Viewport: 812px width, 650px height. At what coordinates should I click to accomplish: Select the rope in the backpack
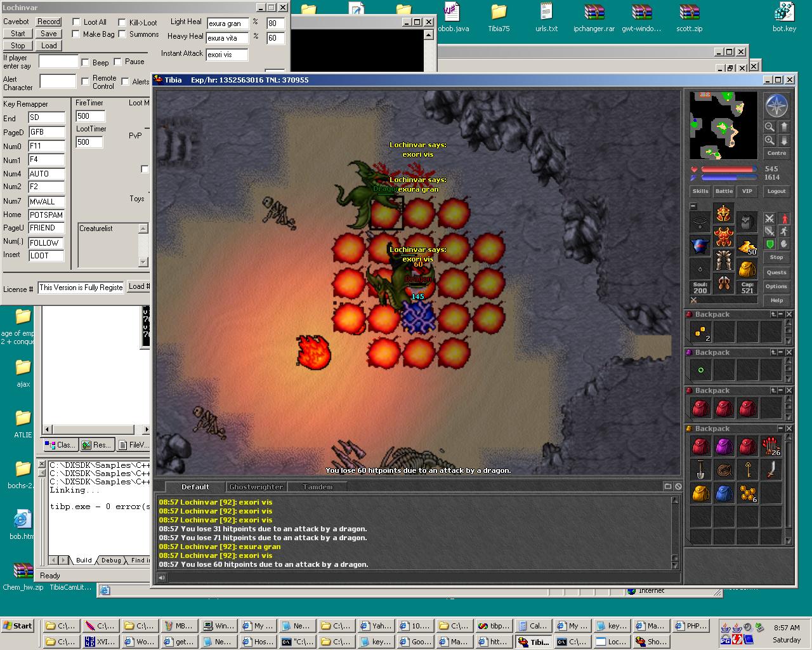724,470
